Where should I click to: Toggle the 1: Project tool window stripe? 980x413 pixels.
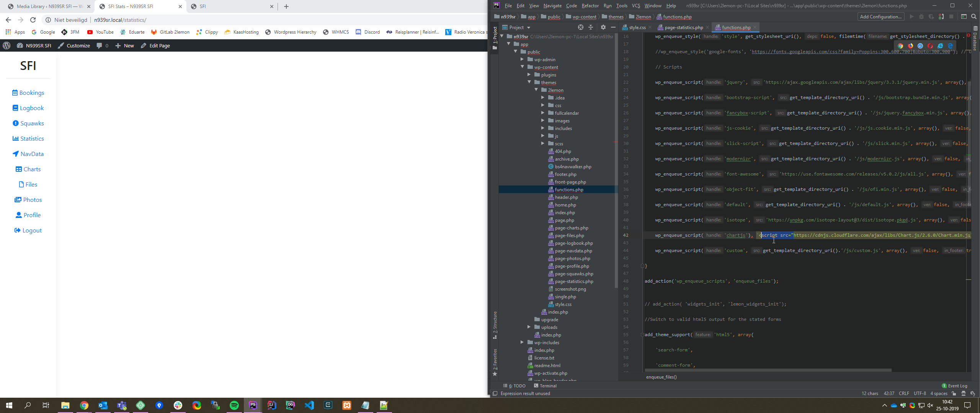pyautogui.click(x=495, y=36)
